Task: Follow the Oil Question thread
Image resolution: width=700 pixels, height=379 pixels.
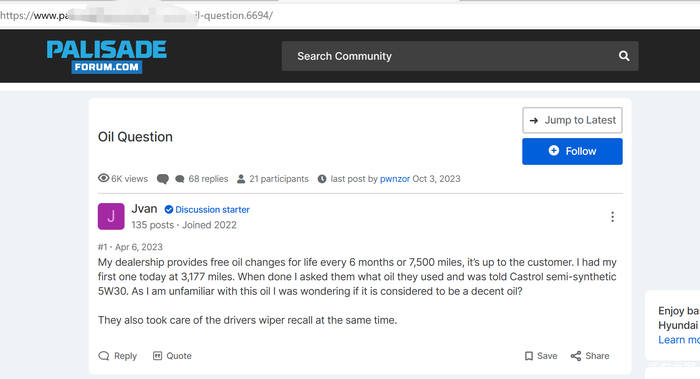Action: 572,151
